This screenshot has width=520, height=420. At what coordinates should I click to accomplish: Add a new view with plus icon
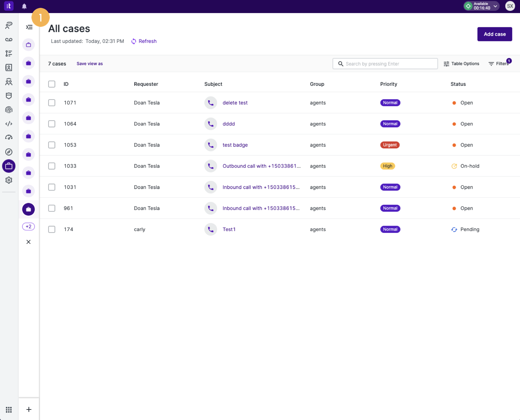tap(29, 410)
